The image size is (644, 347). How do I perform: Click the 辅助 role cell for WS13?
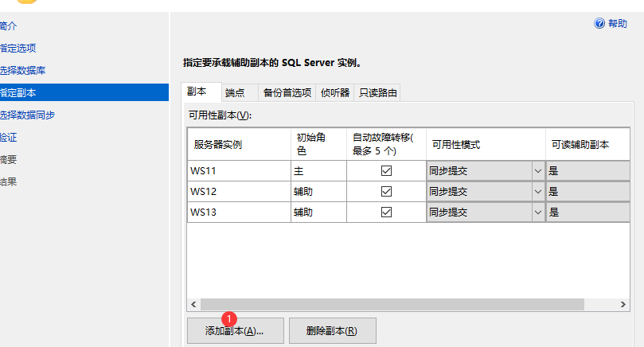(318, 212)
